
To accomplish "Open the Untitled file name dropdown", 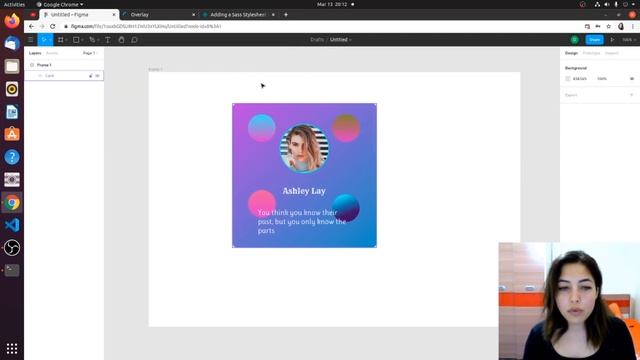I will click(x=341, y=40).
